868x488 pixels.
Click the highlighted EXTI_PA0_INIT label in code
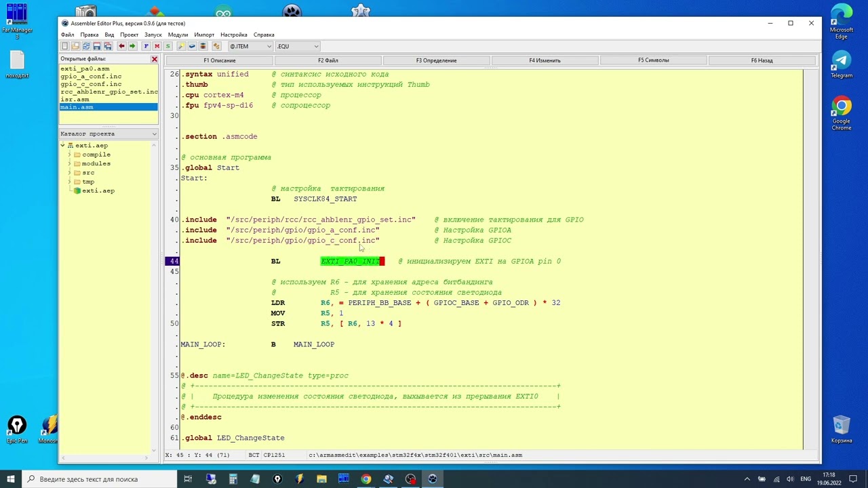(x=351, y=261)
